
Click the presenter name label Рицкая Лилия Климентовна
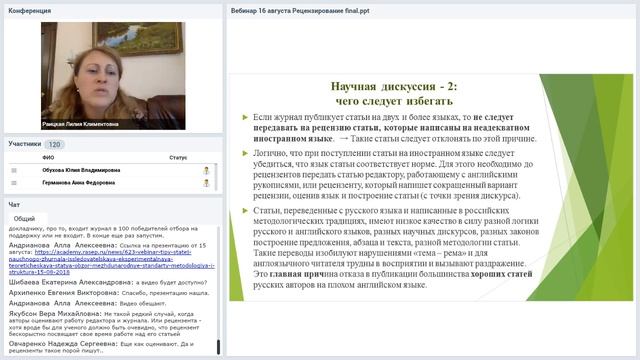(80, 124)
